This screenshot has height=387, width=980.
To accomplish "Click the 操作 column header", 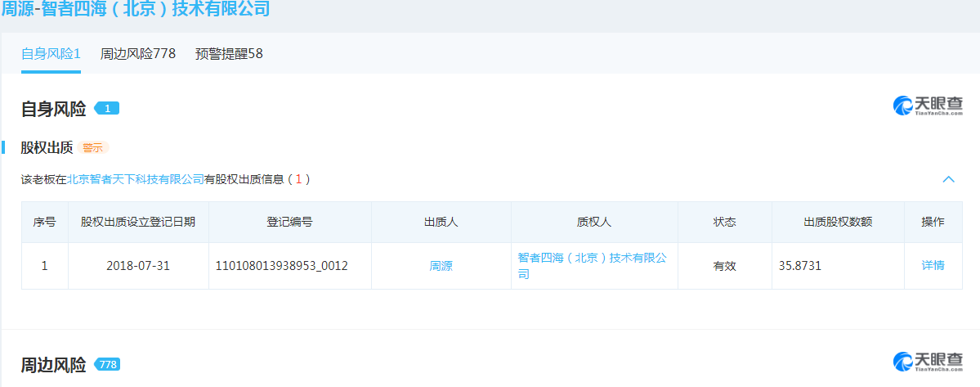I will 933,222.
